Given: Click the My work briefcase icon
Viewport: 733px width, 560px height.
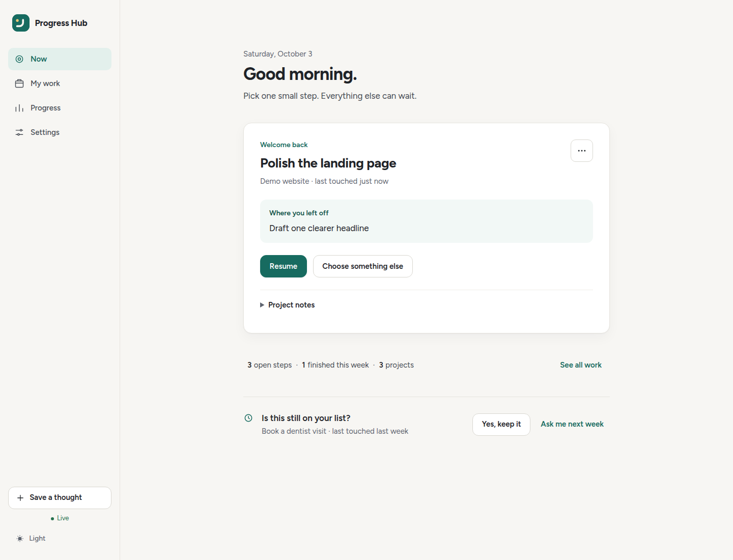Looking at the screenshot, I should pyautogui.click(x=19, y=83).
